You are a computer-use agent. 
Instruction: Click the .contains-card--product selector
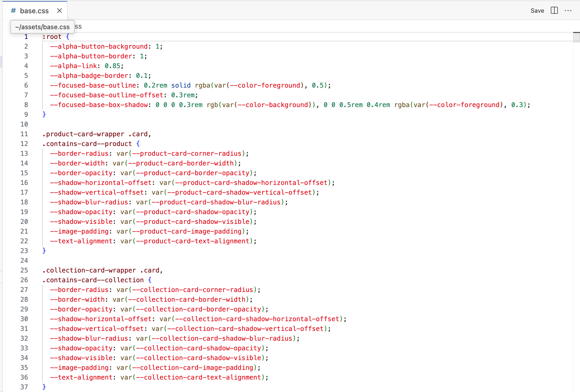coord(87,144)
